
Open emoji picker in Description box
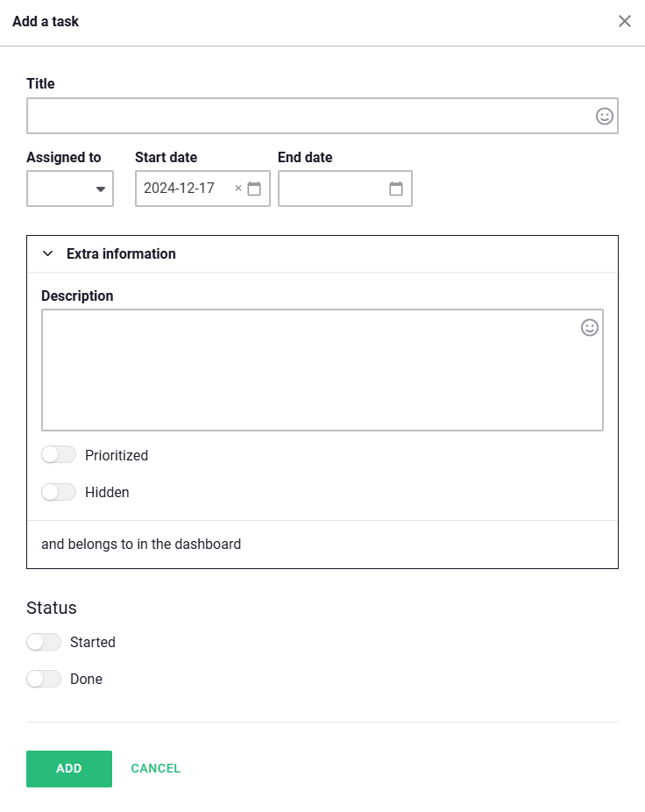tap(590, 327)
